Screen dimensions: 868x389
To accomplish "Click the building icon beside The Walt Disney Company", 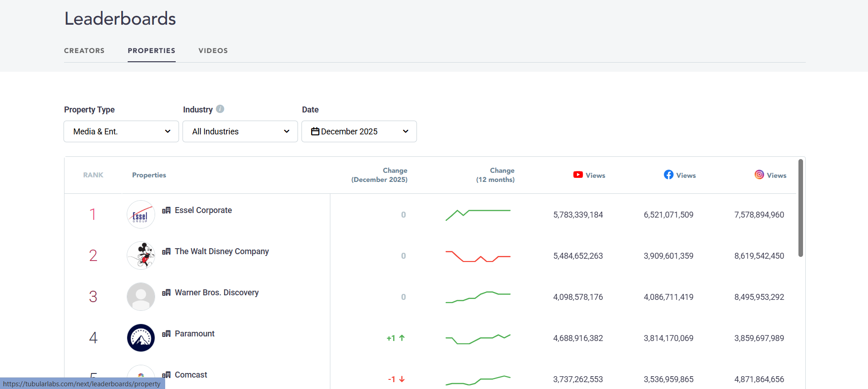I will (166, 251).
